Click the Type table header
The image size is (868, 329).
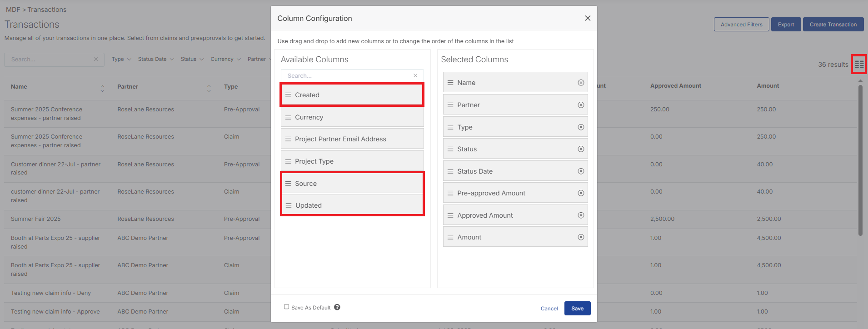click(231, 87)
